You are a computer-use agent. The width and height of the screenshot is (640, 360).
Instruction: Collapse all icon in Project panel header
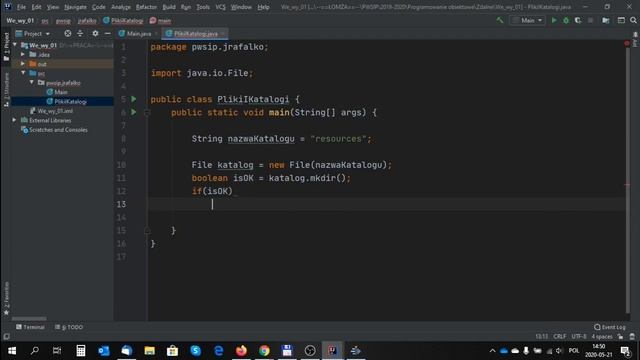(80, 33)
